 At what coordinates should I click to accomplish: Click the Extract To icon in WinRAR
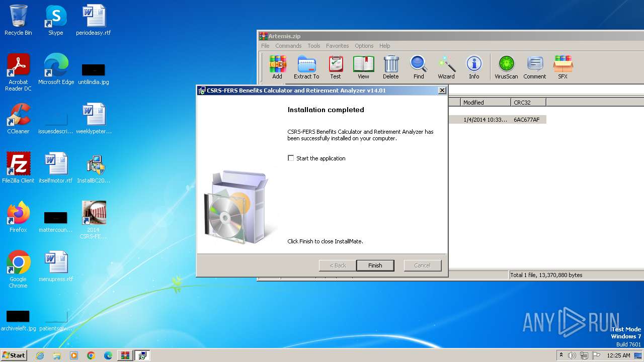pyautogui.click(x=306, y=67)
